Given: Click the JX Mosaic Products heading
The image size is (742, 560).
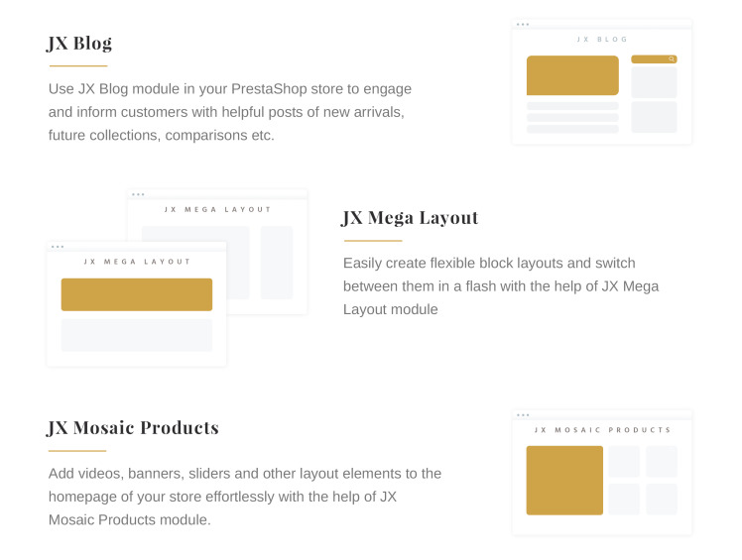Looking at the screenshot, I should coord(133,427).
